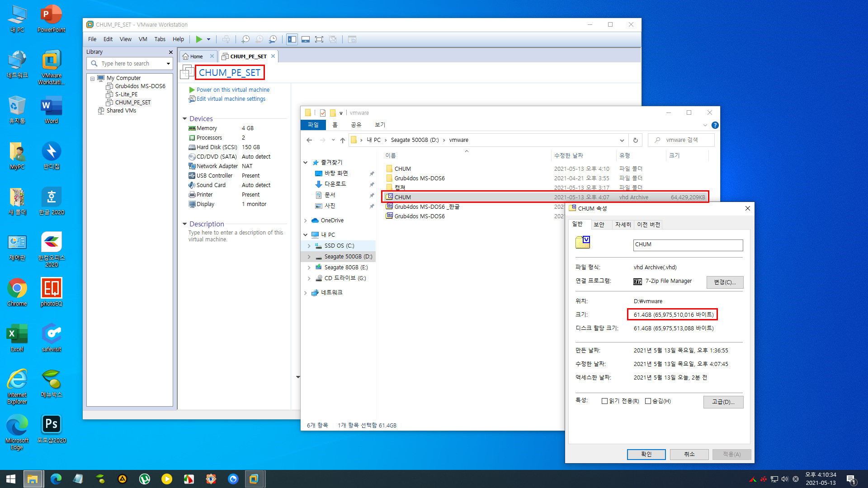Click the description text field
The image size is (868, 488).
[x=236, y=236]
